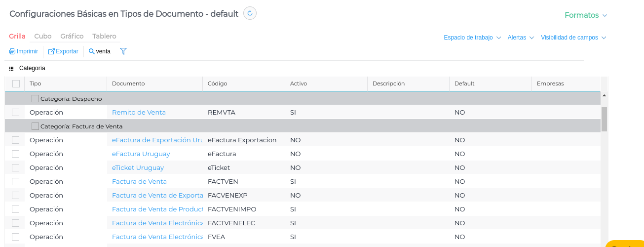Open the eFactura Uruguay document link
This screenshot has height=247, width=644.
point(141,154)
